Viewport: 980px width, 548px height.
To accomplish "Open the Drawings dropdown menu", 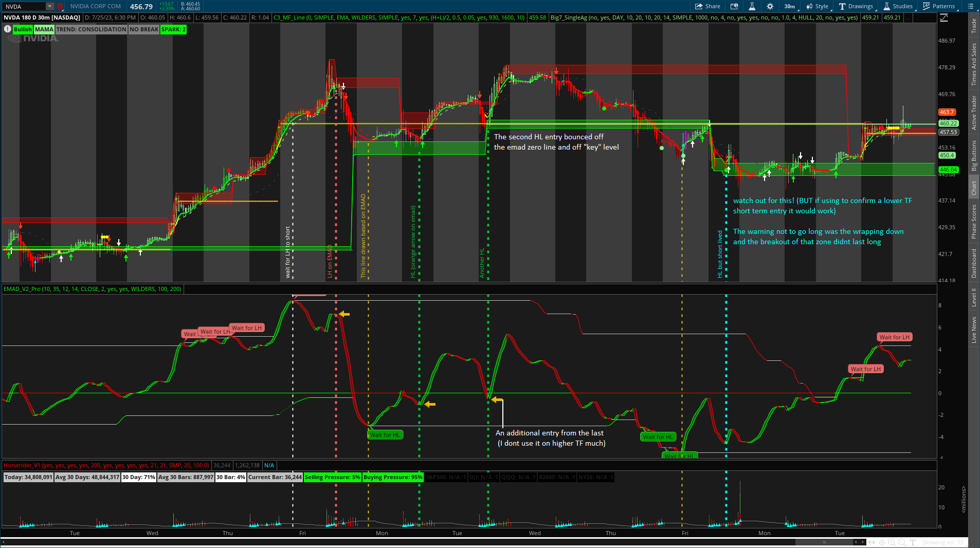I will tap(856, 6).
